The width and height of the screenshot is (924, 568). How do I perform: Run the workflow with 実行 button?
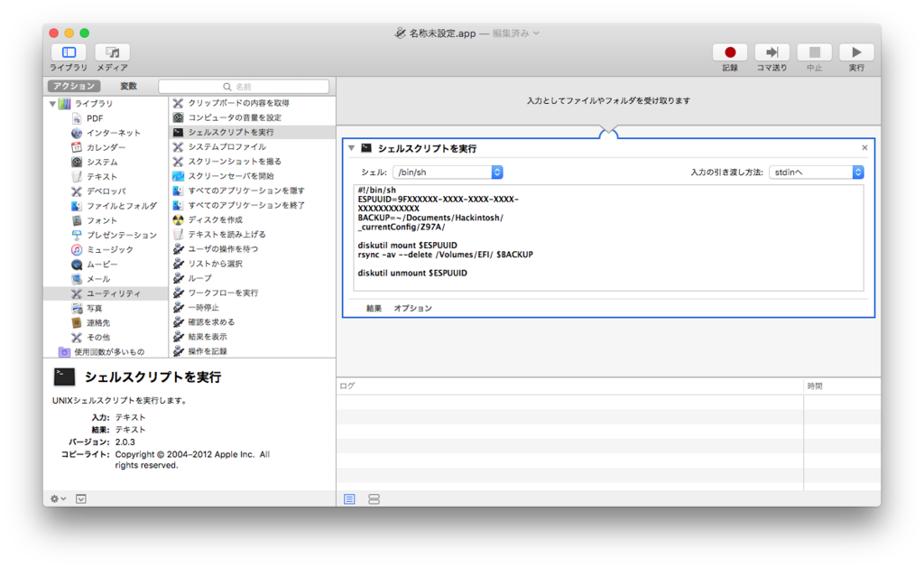856,52
